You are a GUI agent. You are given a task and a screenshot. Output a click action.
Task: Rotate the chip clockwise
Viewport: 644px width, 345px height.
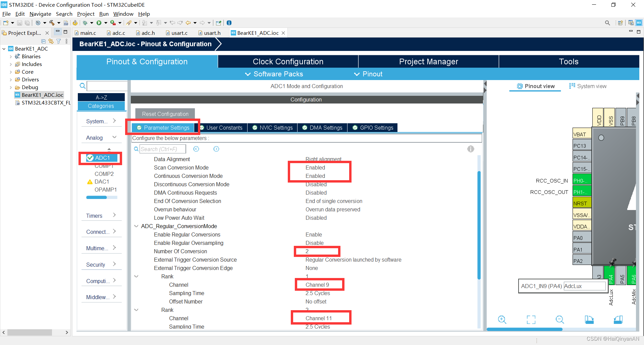589,320
